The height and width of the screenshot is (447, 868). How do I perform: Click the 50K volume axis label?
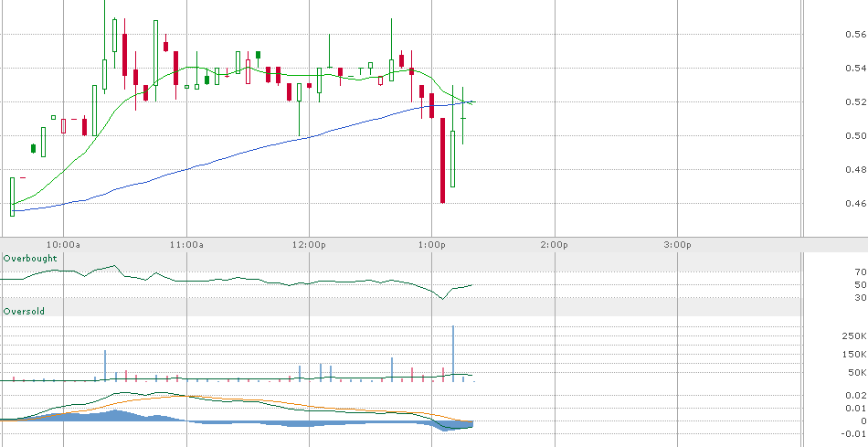858,373
